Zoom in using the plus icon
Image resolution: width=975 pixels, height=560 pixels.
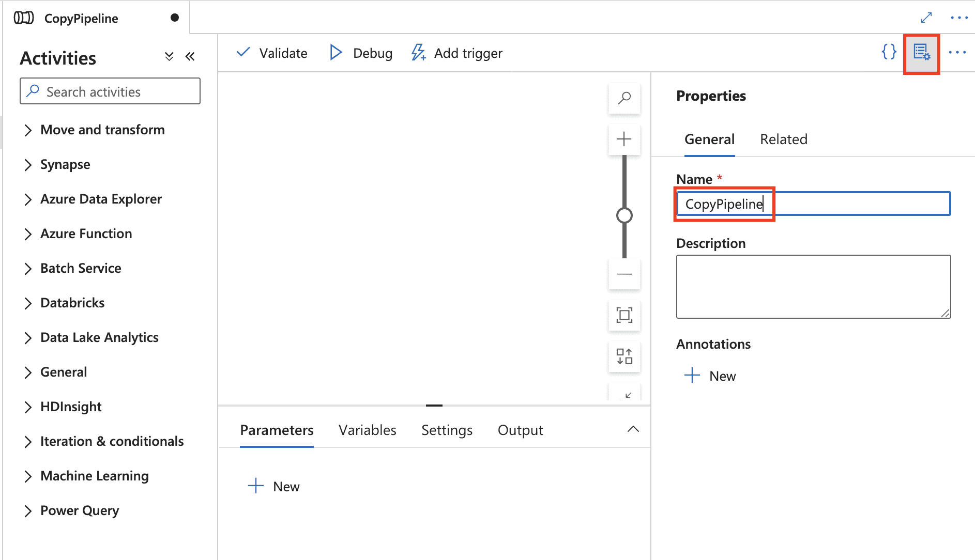(x=624, y=139)
